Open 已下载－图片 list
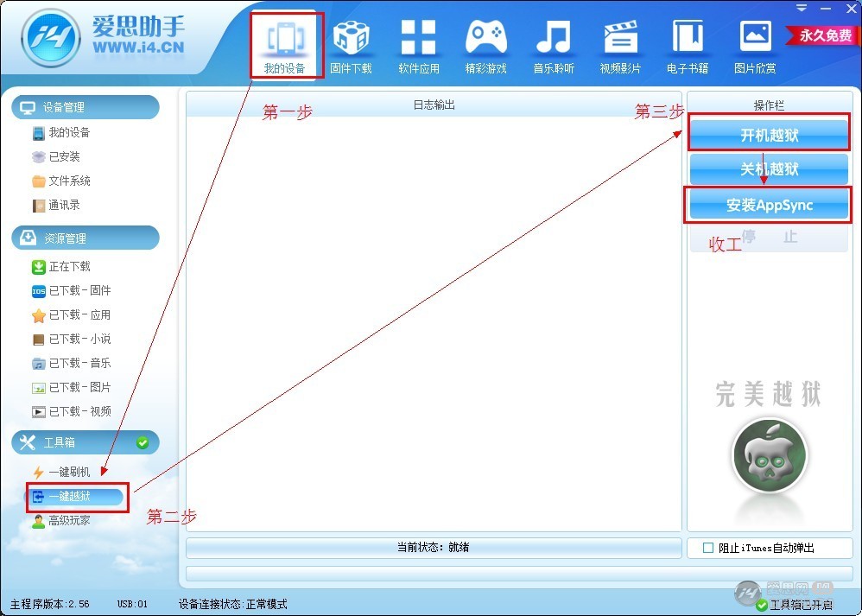 tap(71, 388)
